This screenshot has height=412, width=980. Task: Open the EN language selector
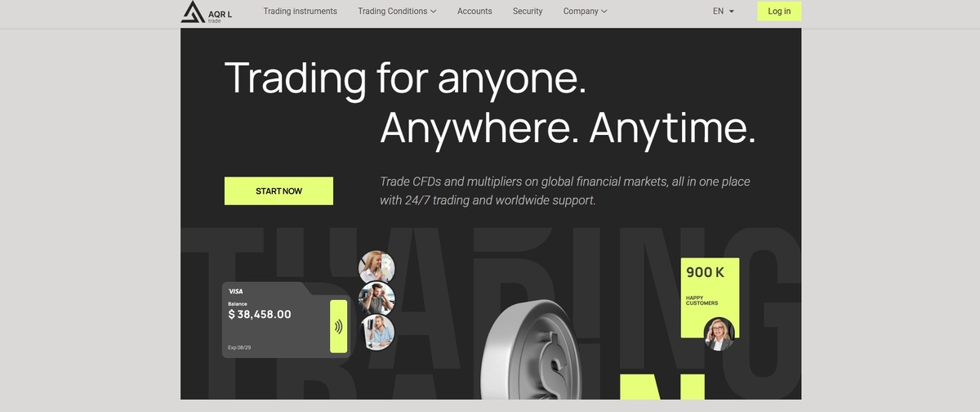pos(724,11)
